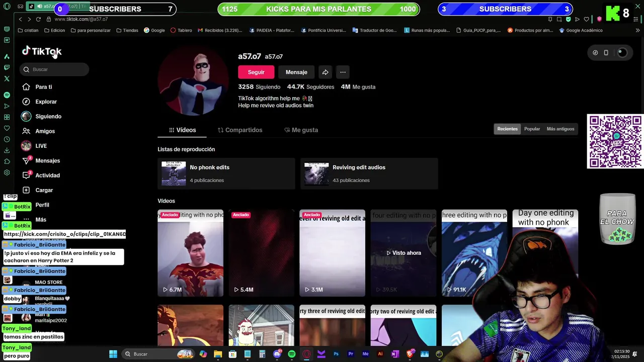Click the Mensaje button

tap(296, 72)
